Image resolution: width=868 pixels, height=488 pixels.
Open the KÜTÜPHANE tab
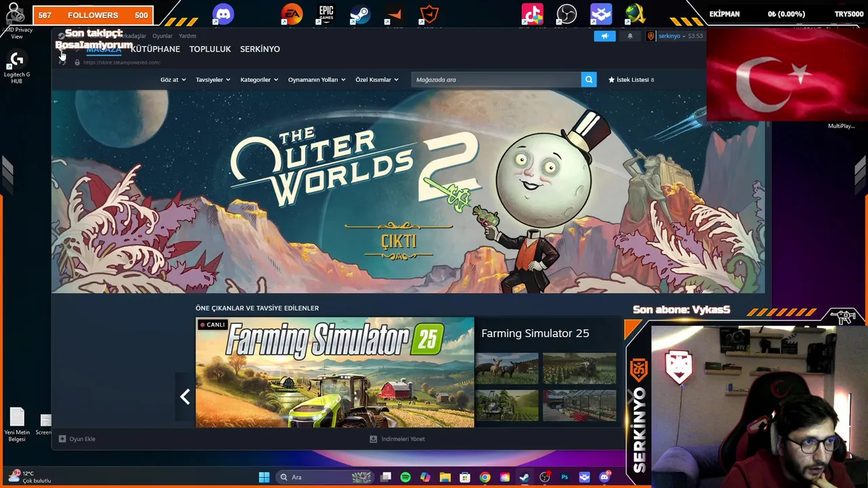pos(155,49)
